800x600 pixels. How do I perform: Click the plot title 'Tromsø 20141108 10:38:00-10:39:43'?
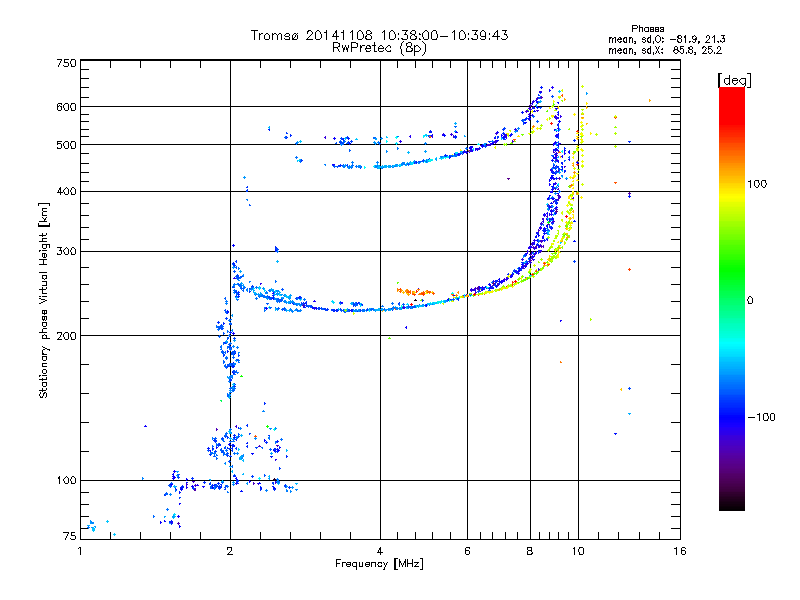[x=379, y=35]
